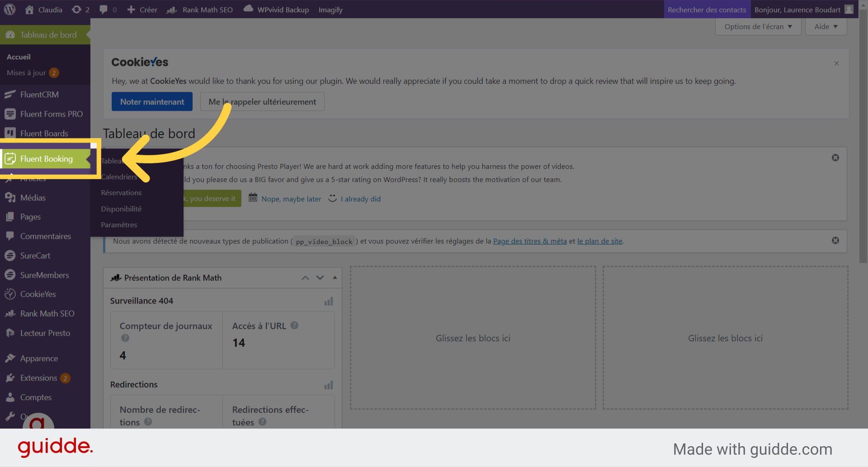The height and width of the screenshot is (467, 868).
Task: Click Surveillance 404 chart icon
Action: point(329,301)
